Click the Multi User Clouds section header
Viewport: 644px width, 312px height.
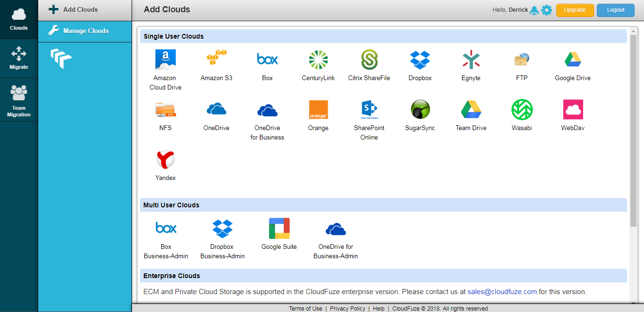(383, 205)
